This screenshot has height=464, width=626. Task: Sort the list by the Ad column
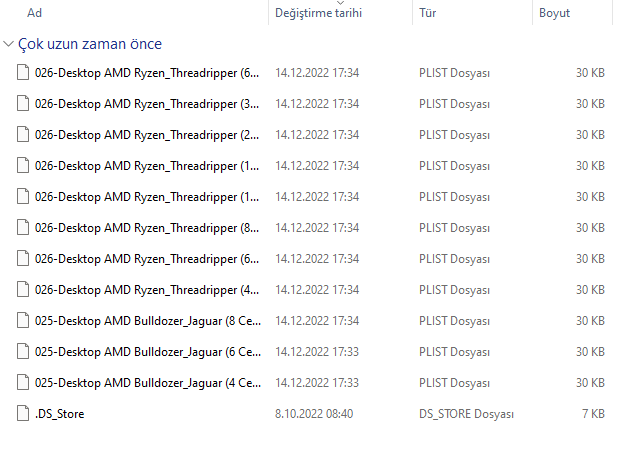(x=34, y=13)
